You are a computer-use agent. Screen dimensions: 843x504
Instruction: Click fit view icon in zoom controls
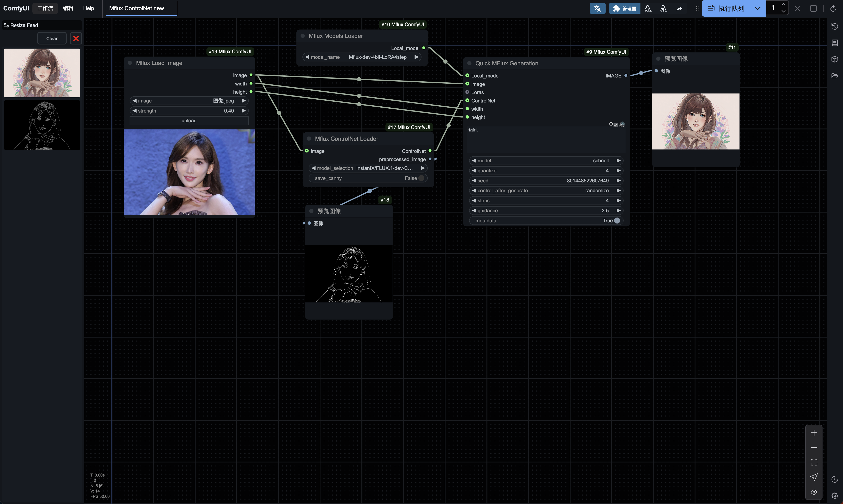[x=814, y=462]
